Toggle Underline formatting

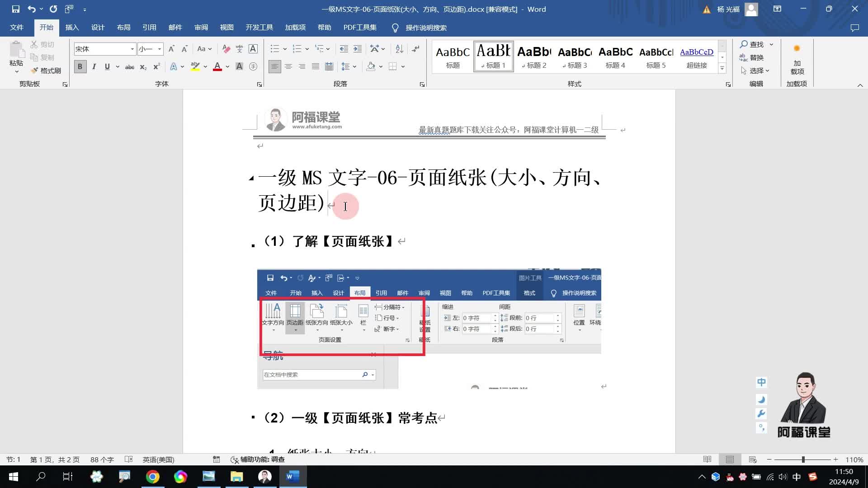tap(107, 66)
